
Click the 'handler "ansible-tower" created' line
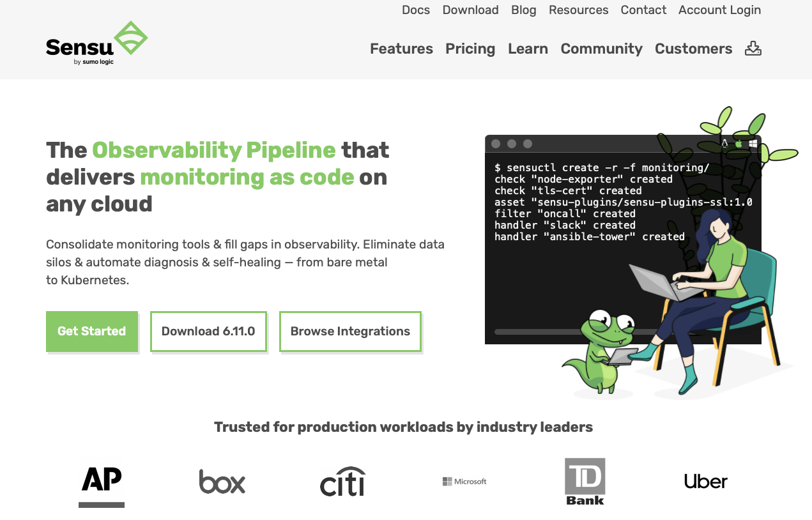pyautogui.click(x=590, y=237)
